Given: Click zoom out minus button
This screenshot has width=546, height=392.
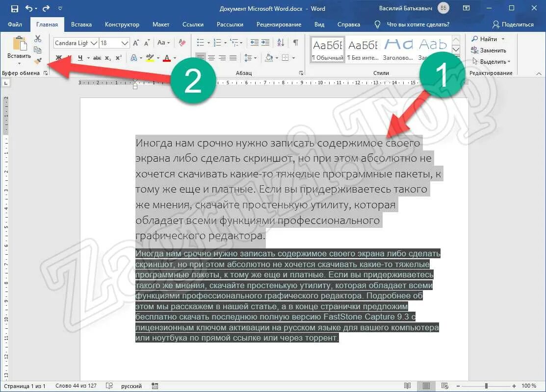Looking at the screenshot, I should coord(458,386).
